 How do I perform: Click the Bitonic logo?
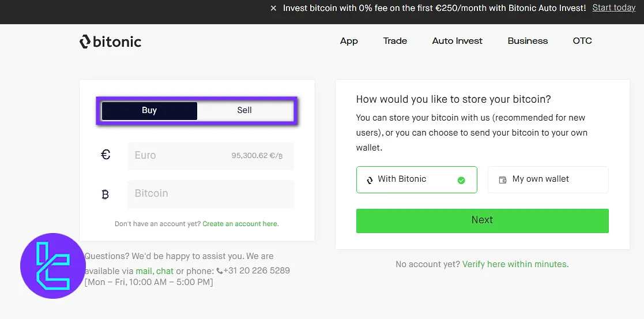pos(110,42)
